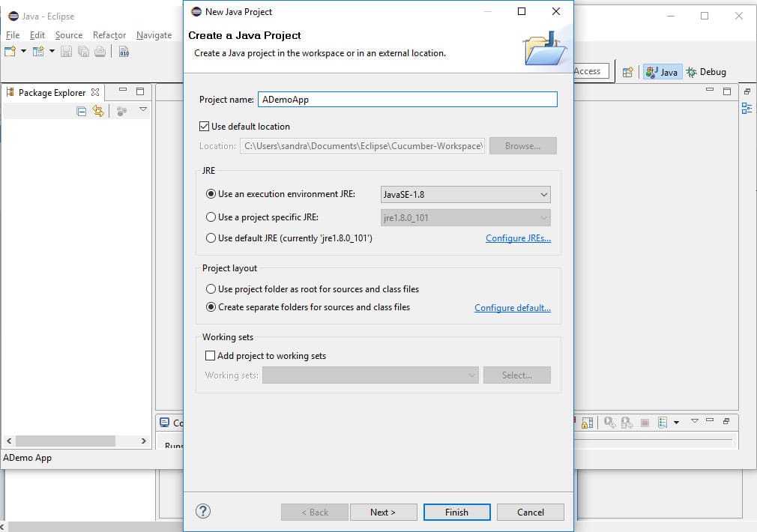
Task: Expand the display selected console dropdown arrow
Action: (676, 423)
